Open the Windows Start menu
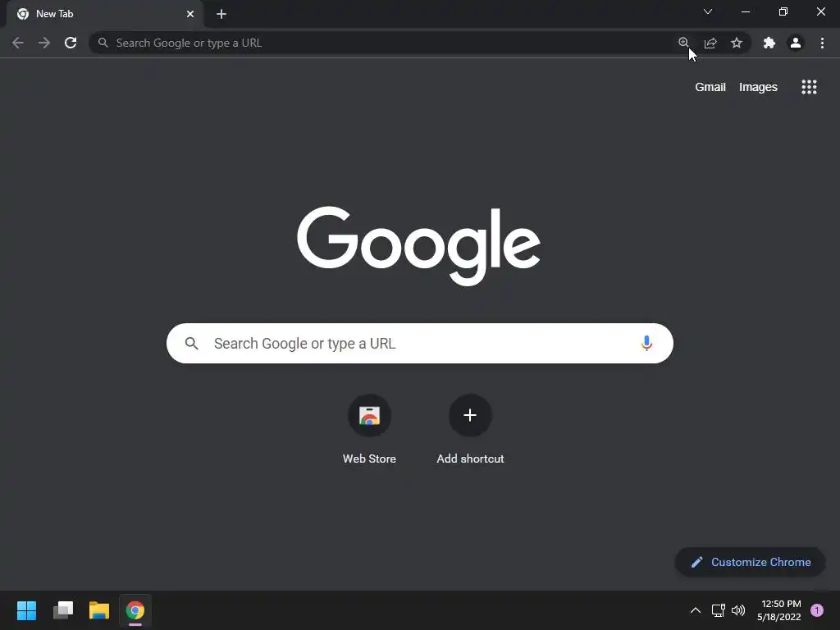 [x=26, y=610]
